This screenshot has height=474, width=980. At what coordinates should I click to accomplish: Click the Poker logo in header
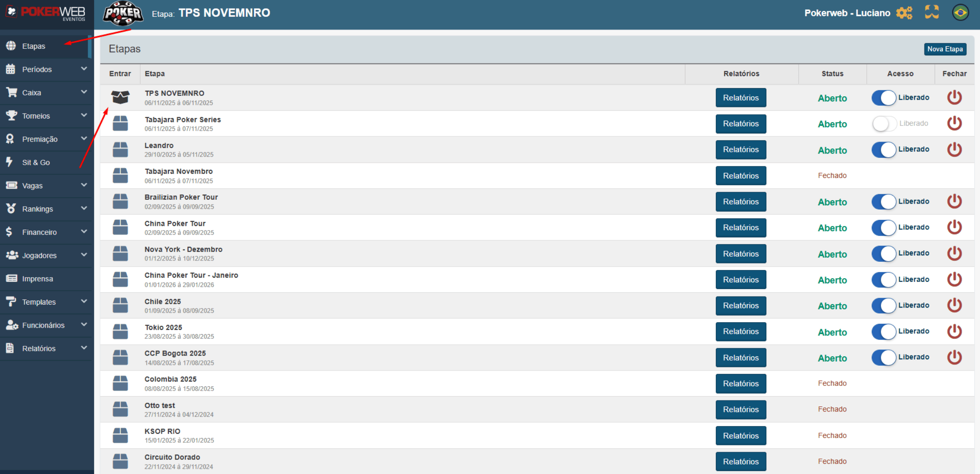pyautogui.click(x=123, y=13)
